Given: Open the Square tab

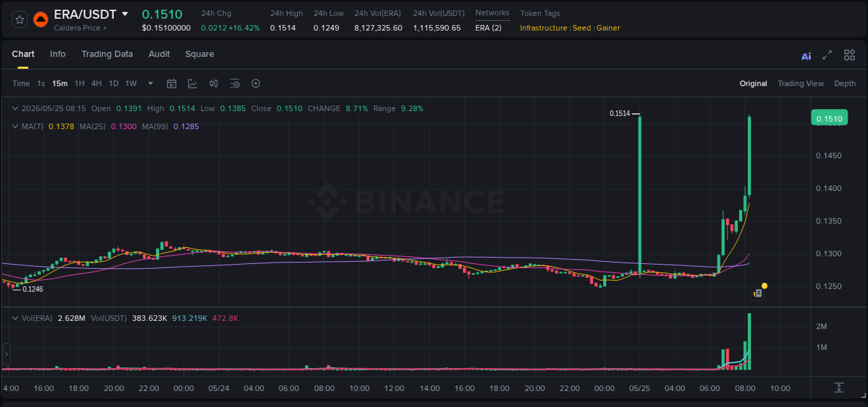Looking at the screenshot, I should [x=199, y=54].
